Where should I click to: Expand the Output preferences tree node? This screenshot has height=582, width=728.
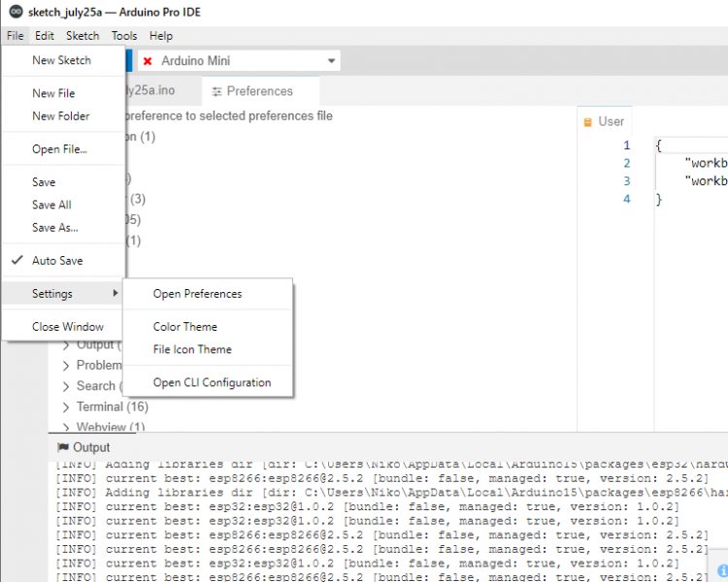(66, 345)
